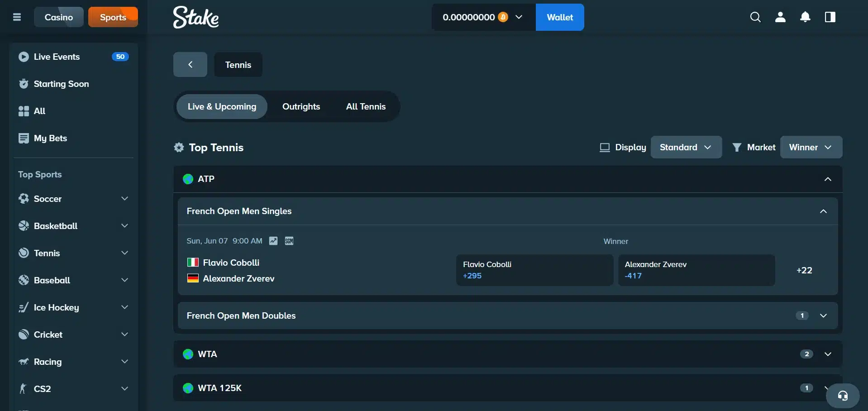Expand the Cricket sidebar chevron
This screenshot has height=411, width=868.
click(x=124, y=335)
